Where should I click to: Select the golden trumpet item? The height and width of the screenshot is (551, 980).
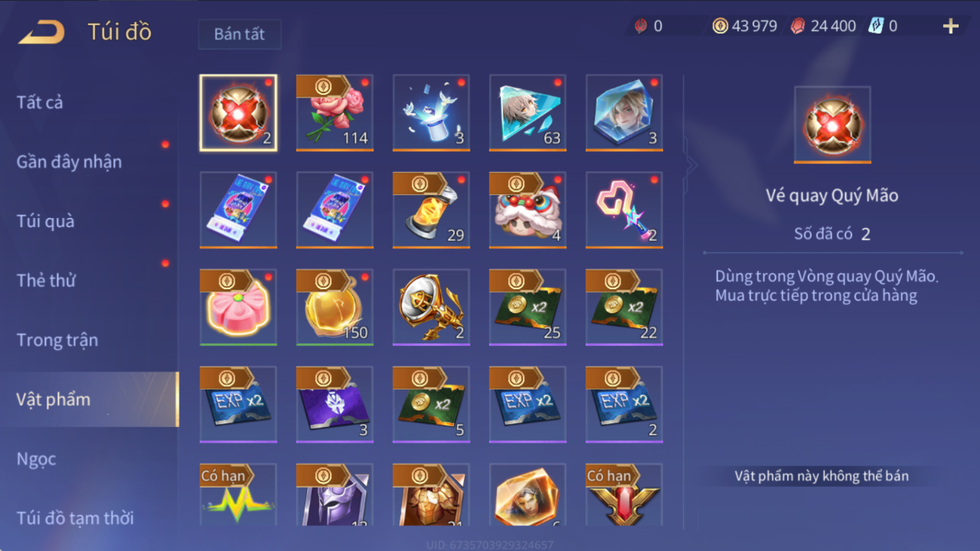tap(431, 307)
